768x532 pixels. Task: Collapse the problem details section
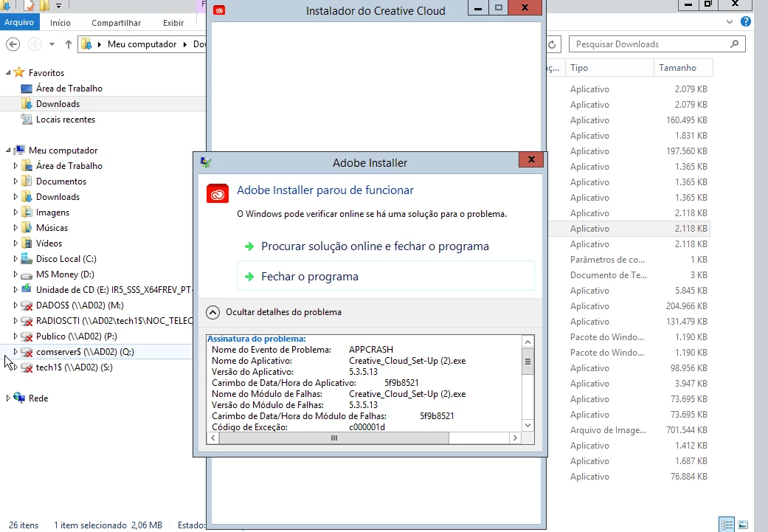[212, 313]
